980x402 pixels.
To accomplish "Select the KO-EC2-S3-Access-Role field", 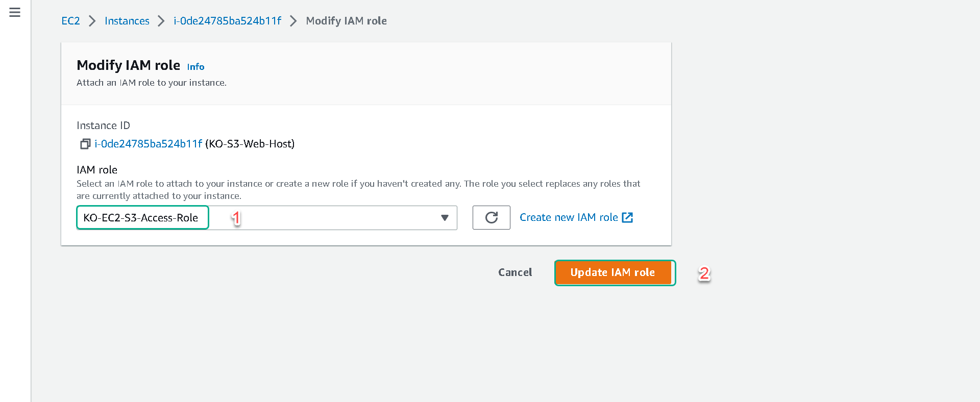I will click(x=266, y=218).
